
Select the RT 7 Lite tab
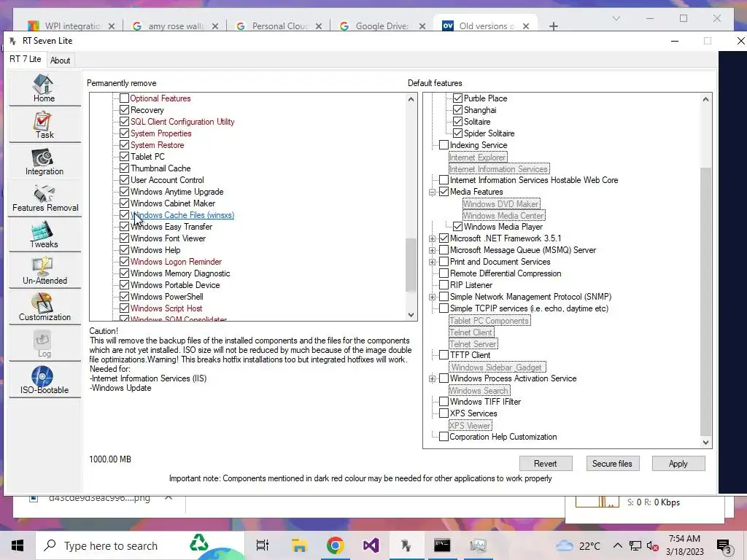pos(26,59)
